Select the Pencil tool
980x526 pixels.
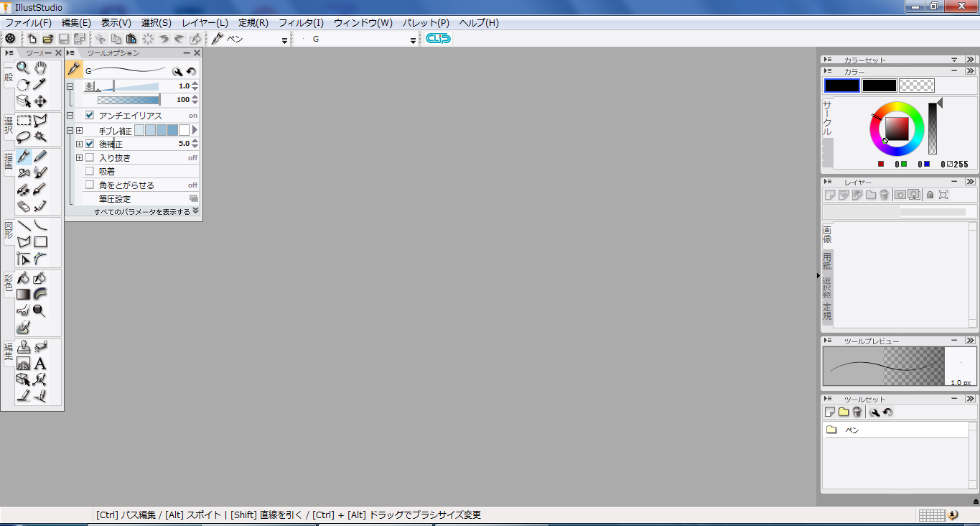click(40, 156)
